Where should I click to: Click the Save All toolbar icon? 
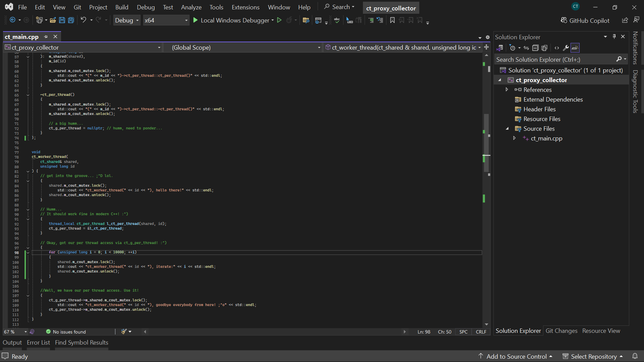pyautogui.click(x=71, y=20)
